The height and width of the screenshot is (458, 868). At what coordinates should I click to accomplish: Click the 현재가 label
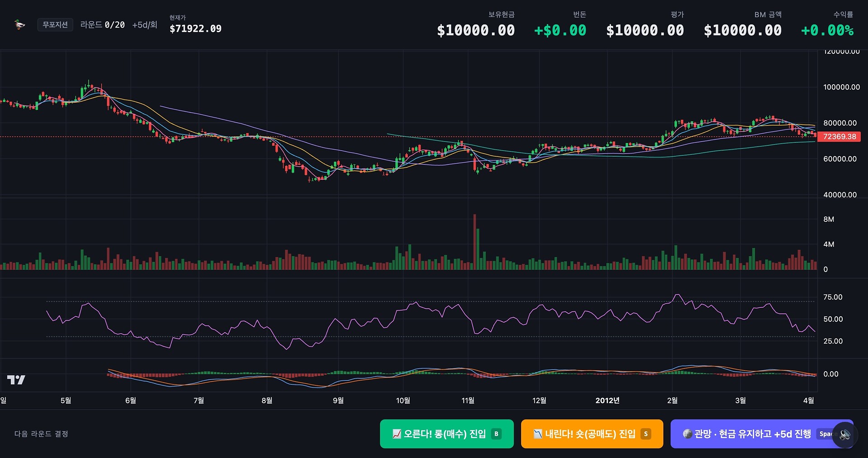[x=177, y=17]
